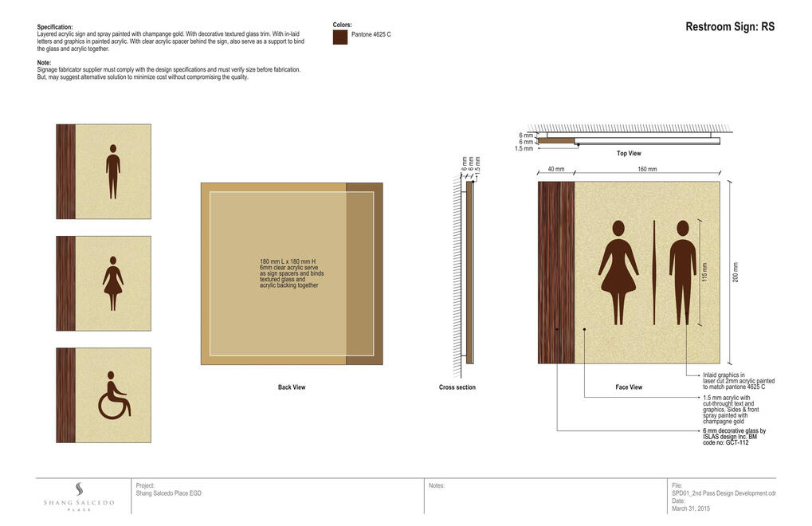Click the 180 mm clear acrylic description text
The height and width of the screenshot is (526, 812).
[x=291, y=273]
